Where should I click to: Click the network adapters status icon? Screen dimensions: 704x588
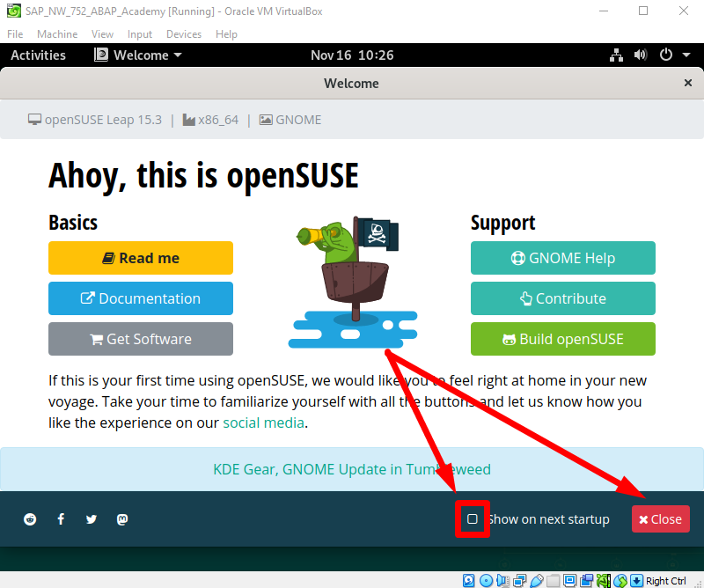[x=520, y=580]
